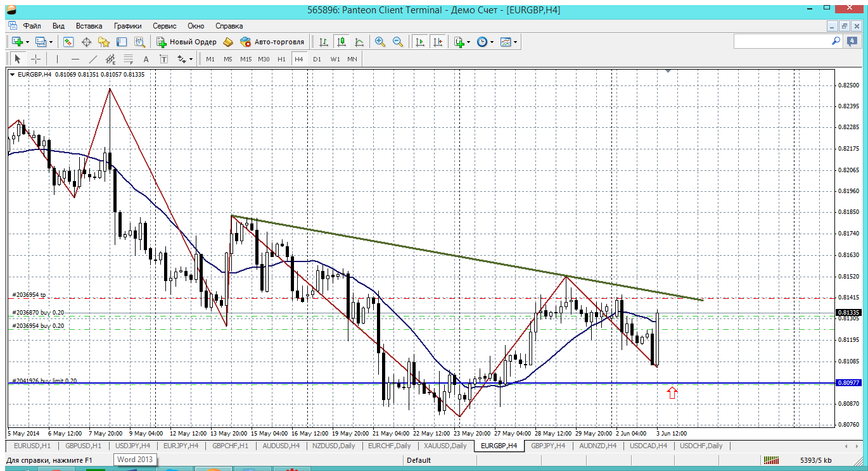Zoom in on the chart
The height and width of the screenshot is (471, 868).
pos(380,42)
